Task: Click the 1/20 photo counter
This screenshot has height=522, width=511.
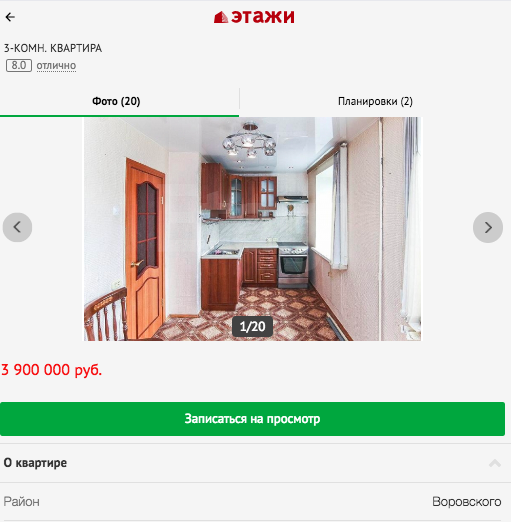Action: (252, 326)
